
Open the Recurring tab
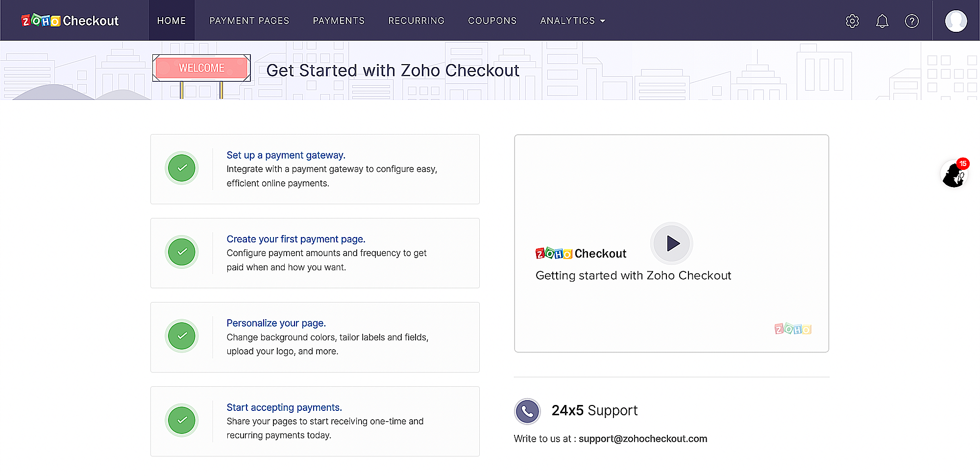[x=416, y=21]
